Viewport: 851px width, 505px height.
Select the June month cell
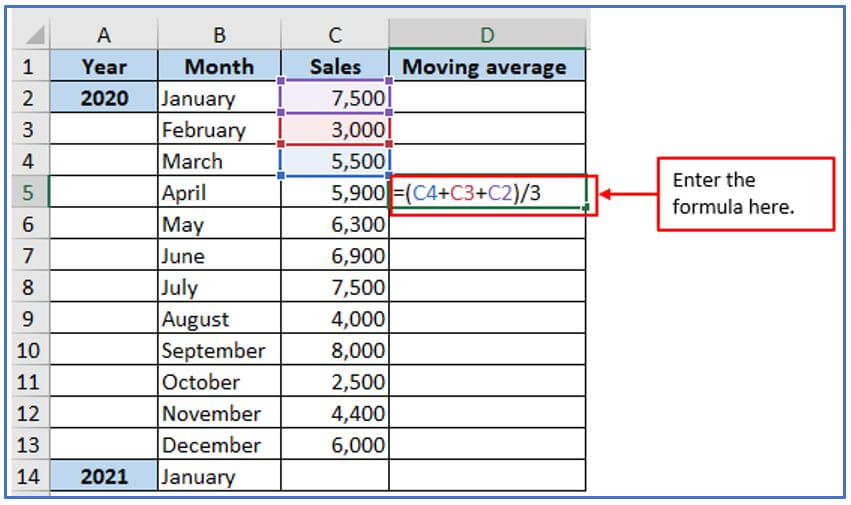(219, 255)
